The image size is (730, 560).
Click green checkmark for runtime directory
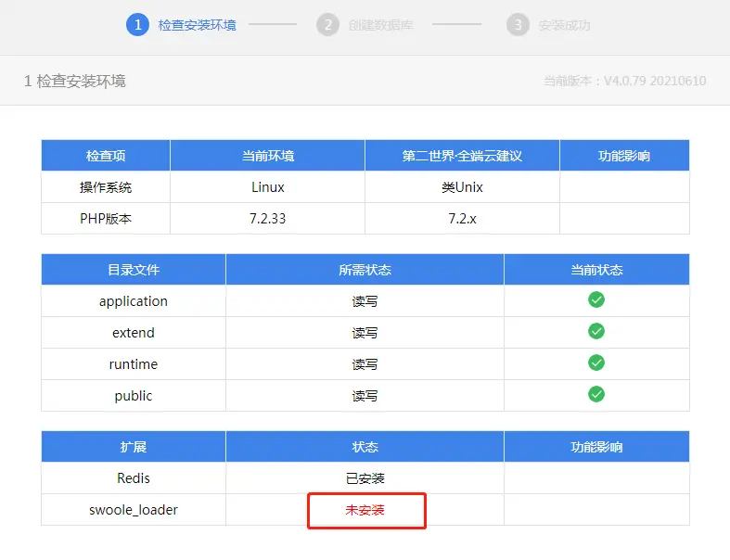[596, 363]
